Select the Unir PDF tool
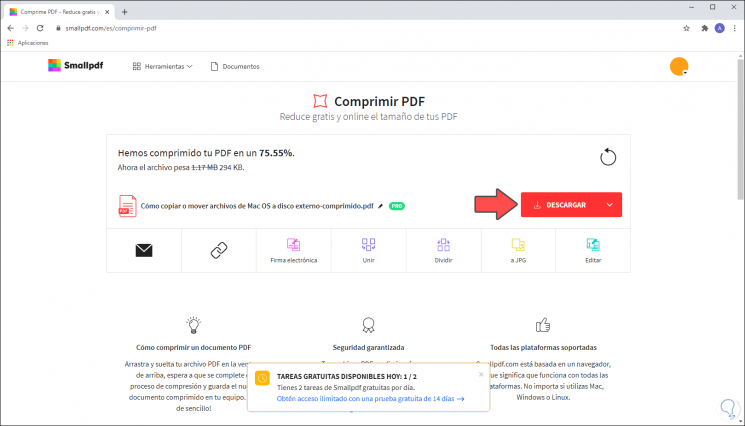Screen dimensions: 745x426 368,250
